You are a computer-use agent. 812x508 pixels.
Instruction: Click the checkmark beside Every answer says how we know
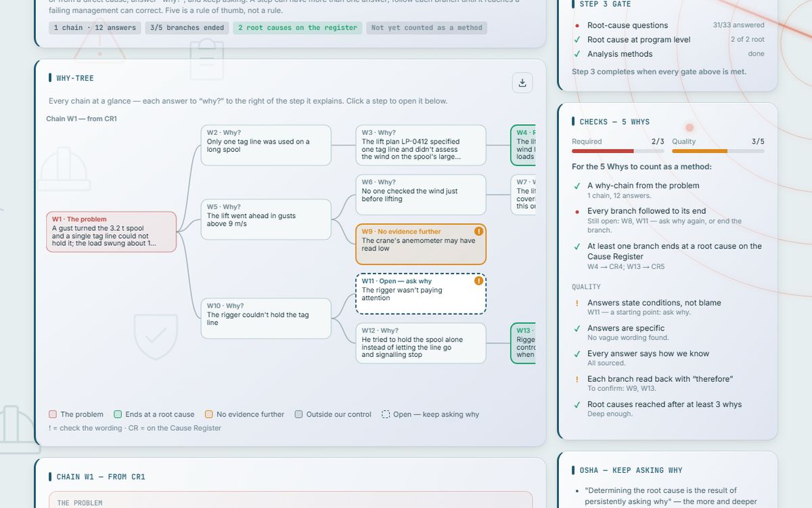[577, 354]
